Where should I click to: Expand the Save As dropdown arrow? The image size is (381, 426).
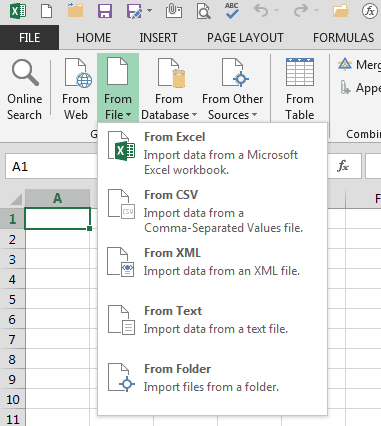point(149,11)
